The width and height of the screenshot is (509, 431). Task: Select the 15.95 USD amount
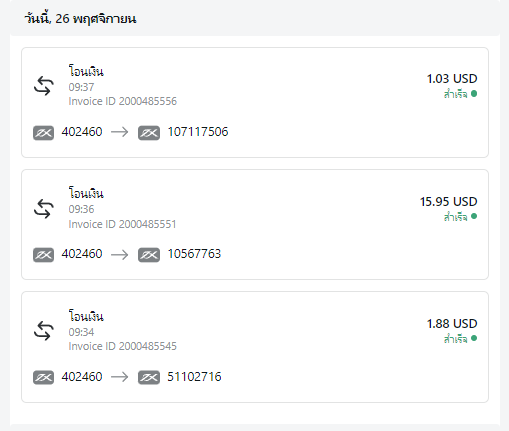coord(448,202)
